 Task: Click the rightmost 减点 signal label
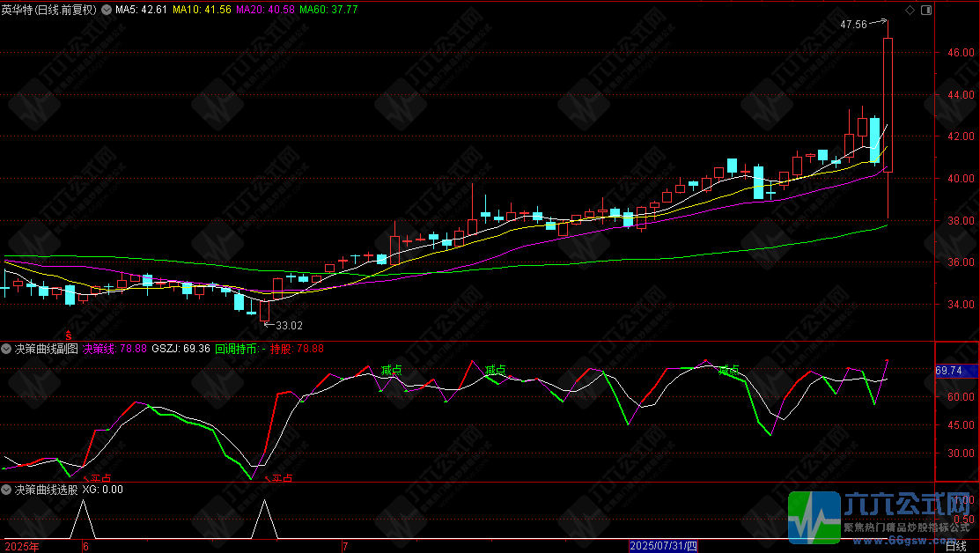tap(729, 369)
